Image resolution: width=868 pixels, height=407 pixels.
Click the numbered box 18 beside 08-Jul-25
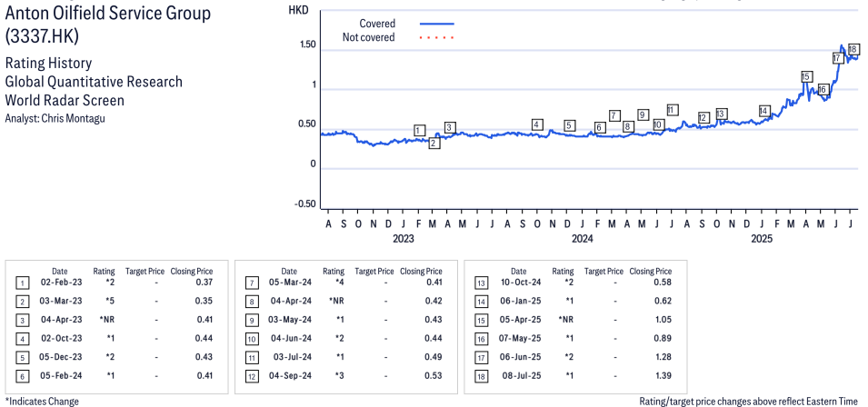(481, 377)
